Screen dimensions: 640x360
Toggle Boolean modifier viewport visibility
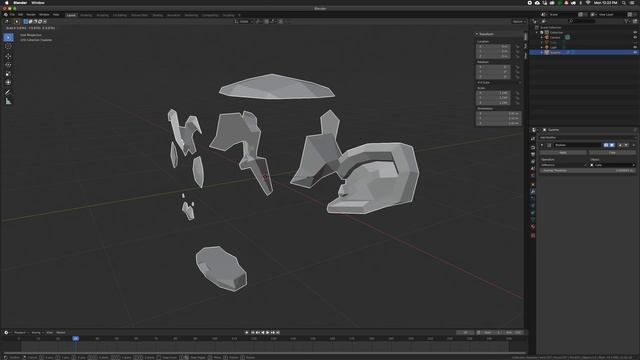click(x=612, y=145)
